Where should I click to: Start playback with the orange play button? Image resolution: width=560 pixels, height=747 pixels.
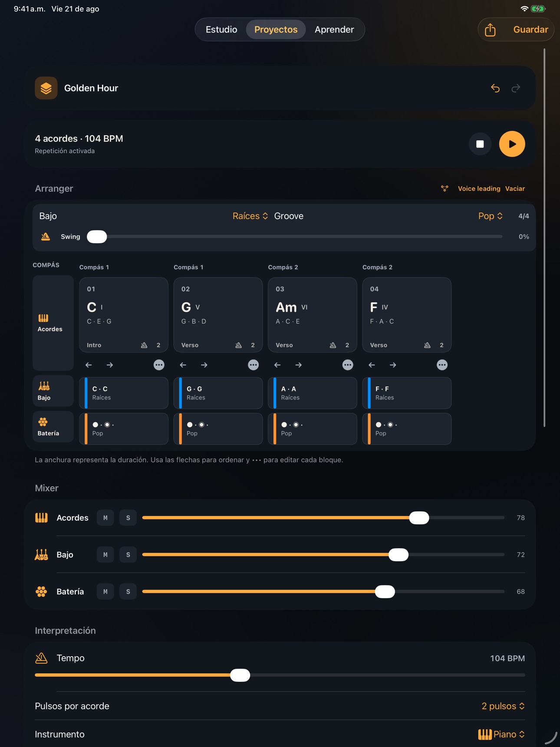pyautogui.click(x=512, y=144)
